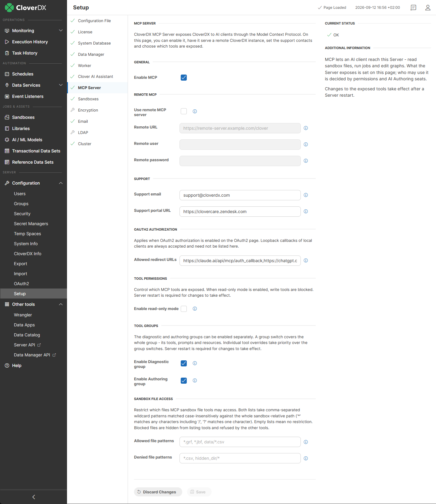Image resolution: width=436 pixels, height=504 pixels.
Task: Click the Libraries icon in sidebar
Action: click(x=7, y=129)
